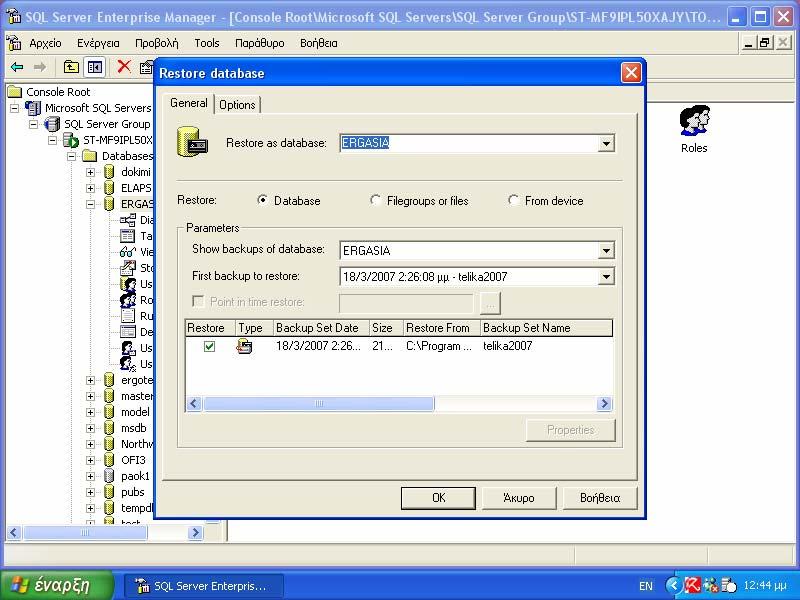Select the Databases folder in tree
The image size is (800, 600).
pyautogui.click(x=127, y=156)
